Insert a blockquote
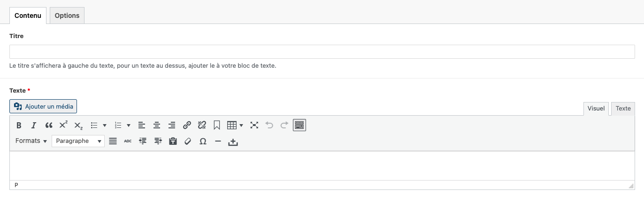 (49, 126)
